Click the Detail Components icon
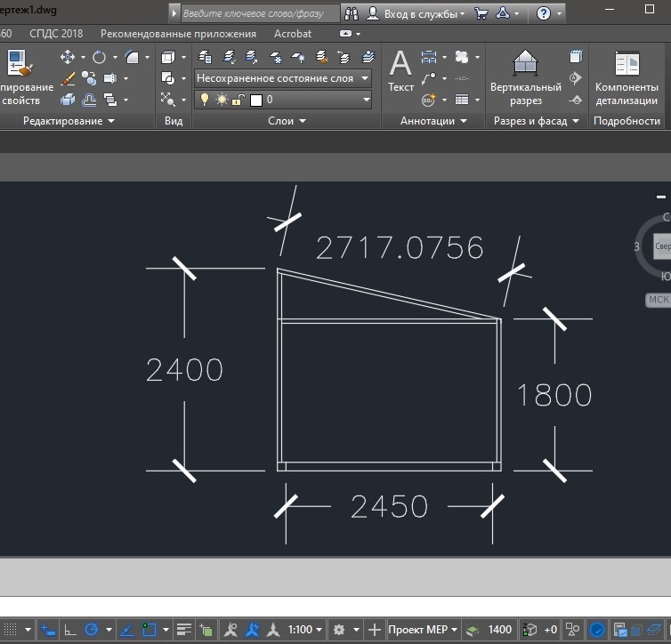671x644 pixels. [x=627, y=63]
